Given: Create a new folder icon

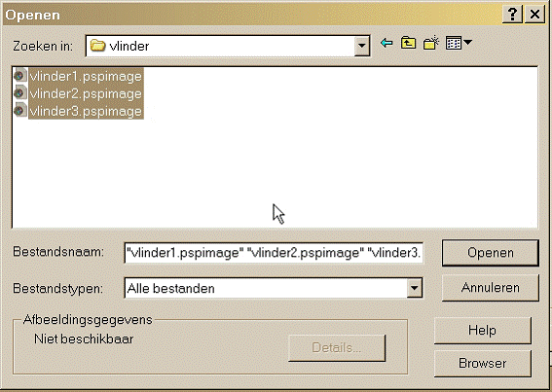Looking at the screenshot, I should (x=431, y=43).
